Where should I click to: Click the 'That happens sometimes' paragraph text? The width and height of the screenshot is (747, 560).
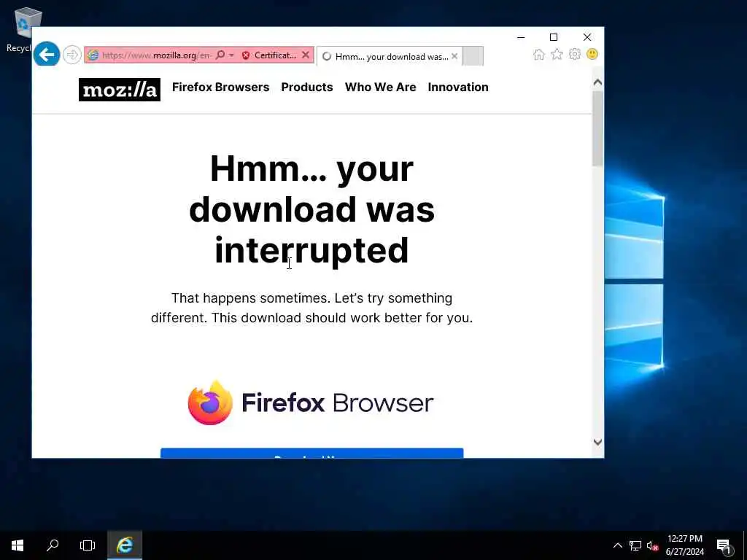tap(312, 308)
